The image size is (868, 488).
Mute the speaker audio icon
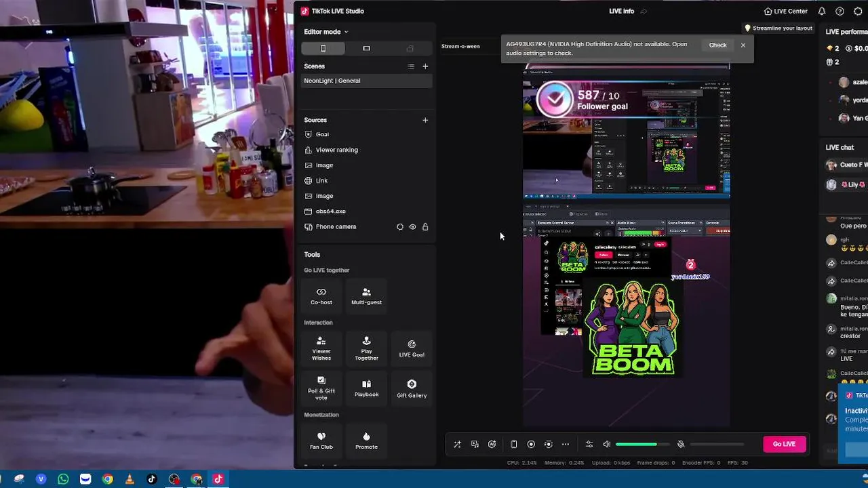607,445
